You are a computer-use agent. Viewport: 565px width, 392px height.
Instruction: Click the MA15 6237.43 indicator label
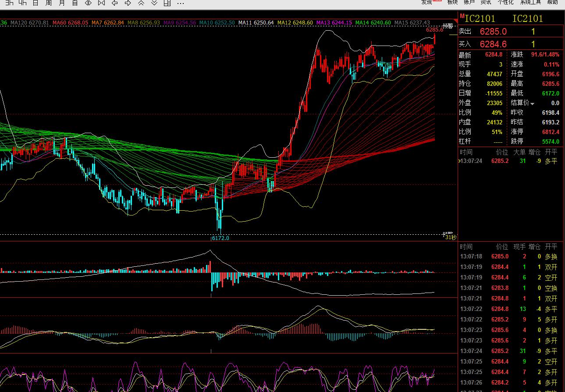pyautogui.click(x=412, y=22)
